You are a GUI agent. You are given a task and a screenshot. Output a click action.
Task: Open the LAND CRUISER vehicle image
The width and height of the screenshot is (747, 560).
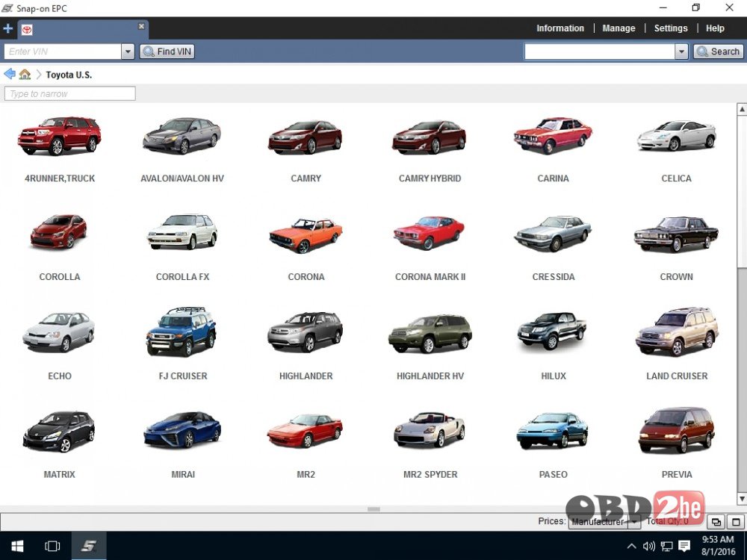(677, 332)
